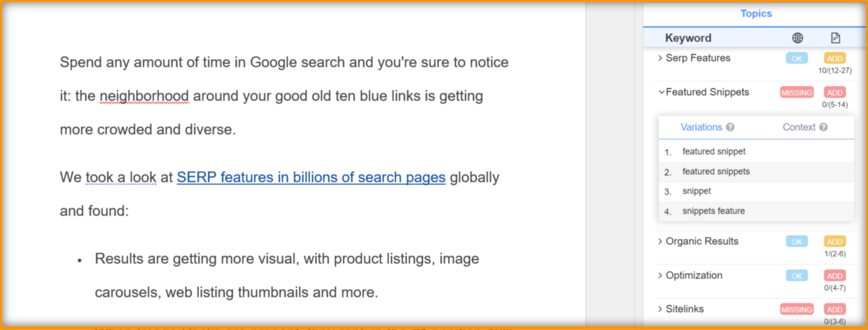Screen dimensions: 868x330
Task: Click the globe icon in Keyword header
Action: point(797,38)
